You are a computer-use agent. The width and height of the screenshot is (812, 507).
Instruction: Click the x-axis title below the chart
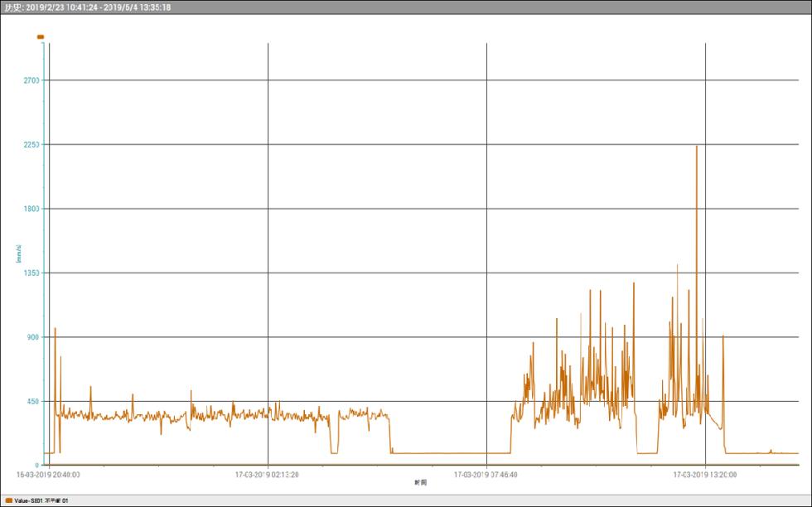423,483
